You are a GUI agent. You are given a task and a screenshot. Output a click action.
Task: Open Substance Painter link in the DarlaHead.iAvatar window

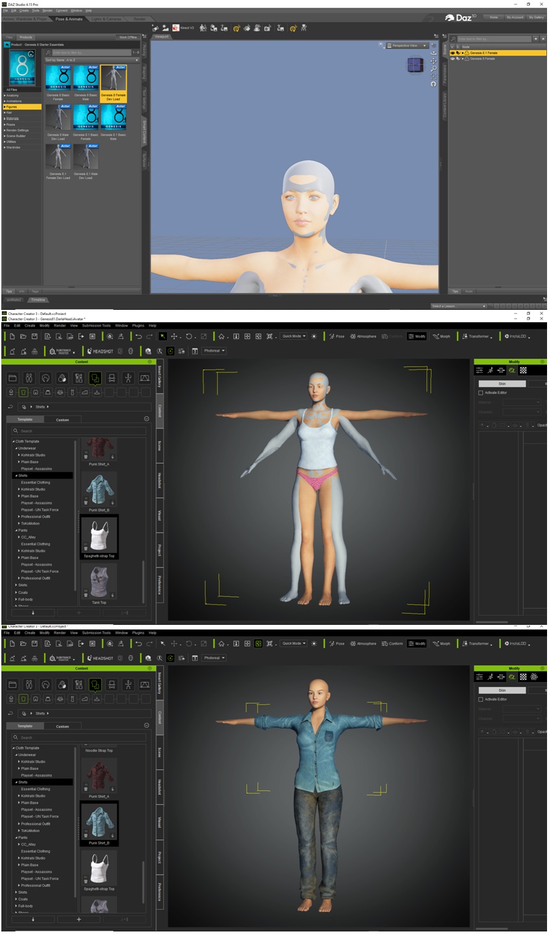[x=61, y=351]
